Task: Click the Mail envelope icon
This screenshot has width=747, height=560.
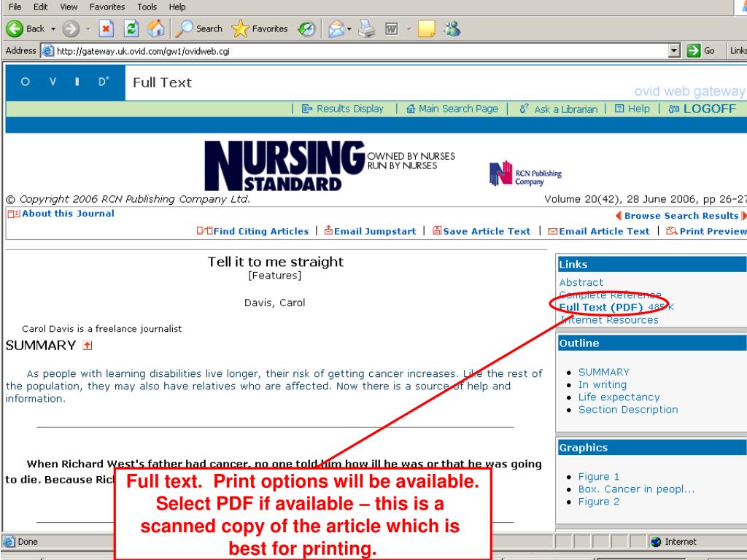Action: (x=336, y=29)
